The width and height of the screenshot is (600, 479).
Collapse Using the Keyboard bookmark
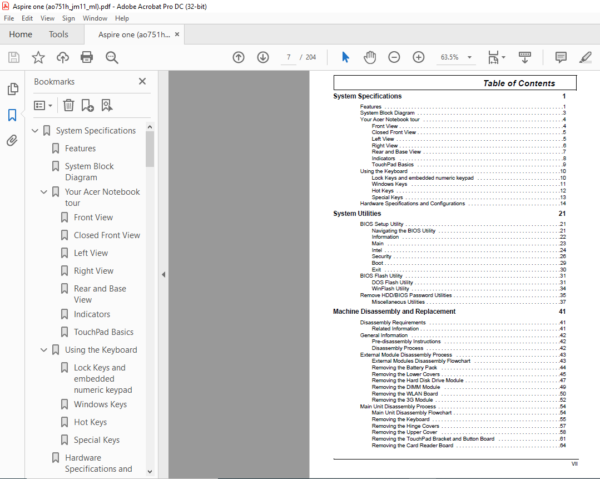pyautogui.click(x=44, y=350)
